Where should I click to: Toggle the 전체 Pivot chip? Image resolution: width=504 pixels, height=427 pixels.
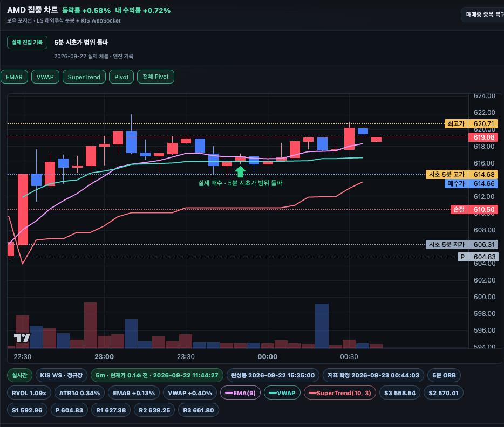coord(155,77)
